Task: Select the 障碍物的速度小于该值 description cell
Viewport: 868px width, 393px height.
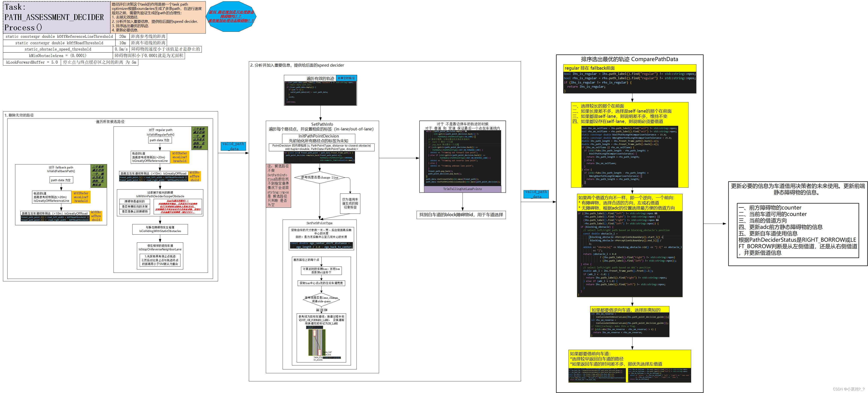Action: tap(165, 49)
